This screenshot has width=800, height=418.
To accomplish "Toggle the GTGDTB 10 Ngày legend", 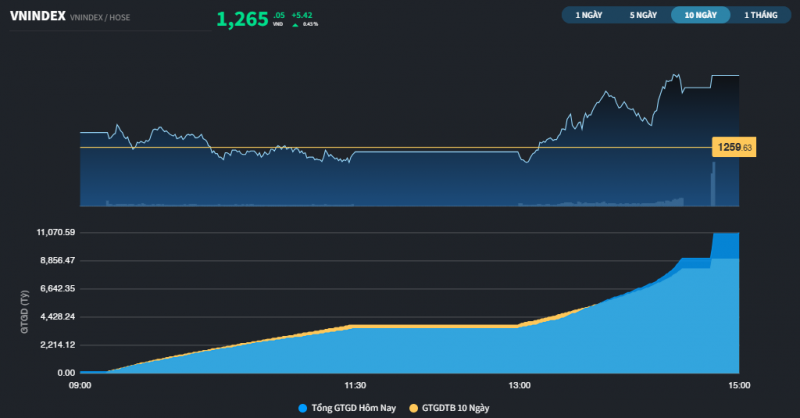I will click(455, 407).
